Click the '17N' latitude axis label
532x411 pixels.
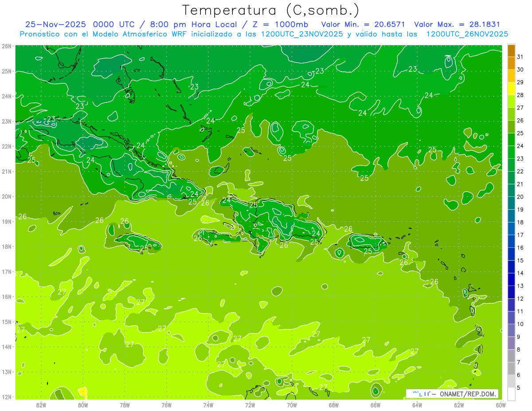[7, 271]
